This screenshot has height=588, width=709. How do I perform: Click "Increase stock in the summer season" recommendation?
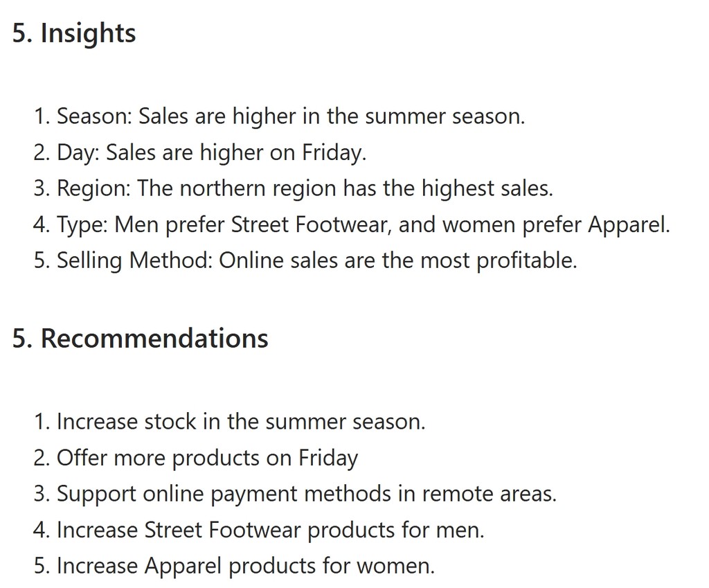(240, 421)
